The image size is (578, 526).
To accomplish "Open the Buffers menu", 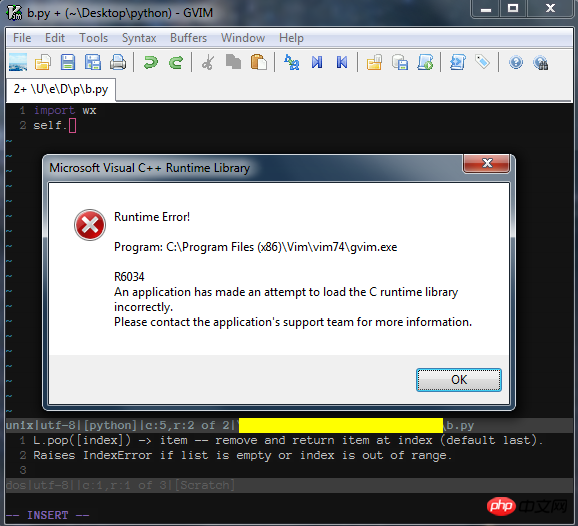I will point(188,38).
